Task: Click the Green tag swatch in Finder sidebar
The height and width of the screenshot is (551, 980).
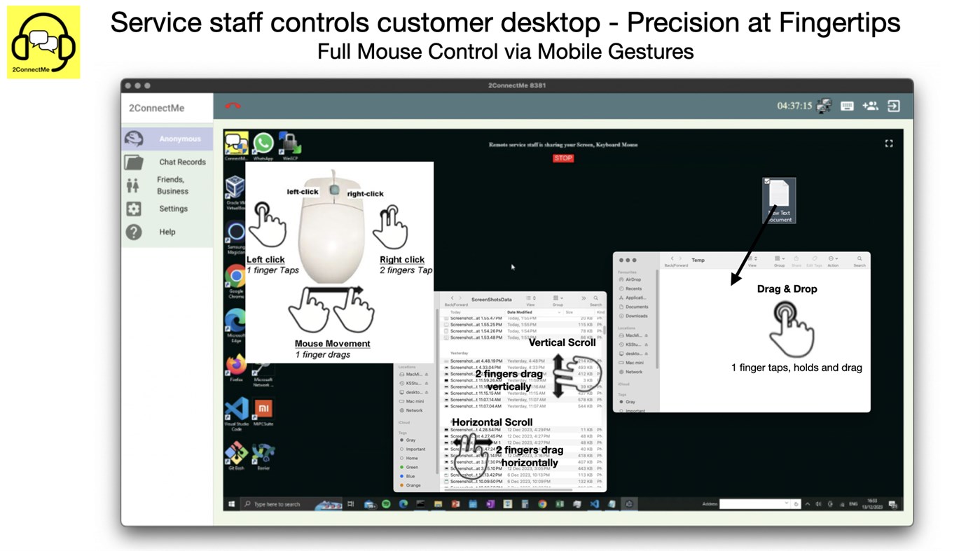Action: tap(400, 466)
